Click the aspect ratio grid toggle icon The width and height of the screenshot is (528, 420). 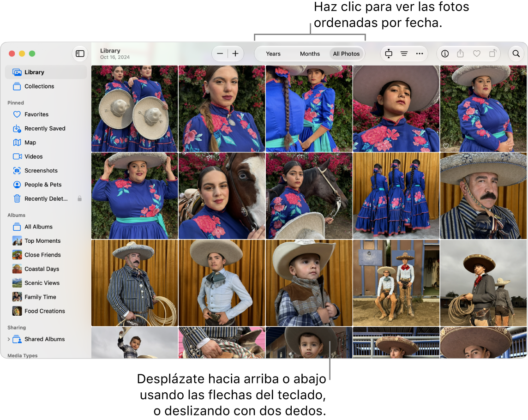(x=389, y=54)
